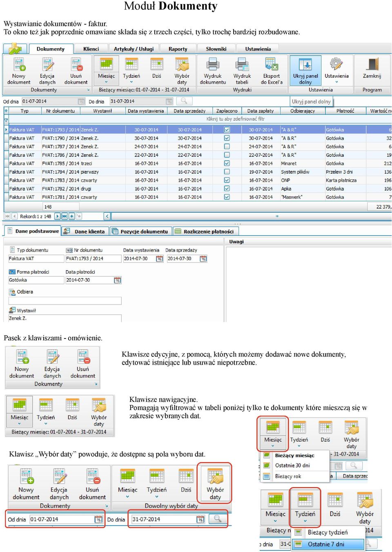Image resolution: width=392 pixels, height=552 pixels.
Task: Open the Miesiąc dropdown arrow in the full window's ribbon
Action: click(106, 82)
